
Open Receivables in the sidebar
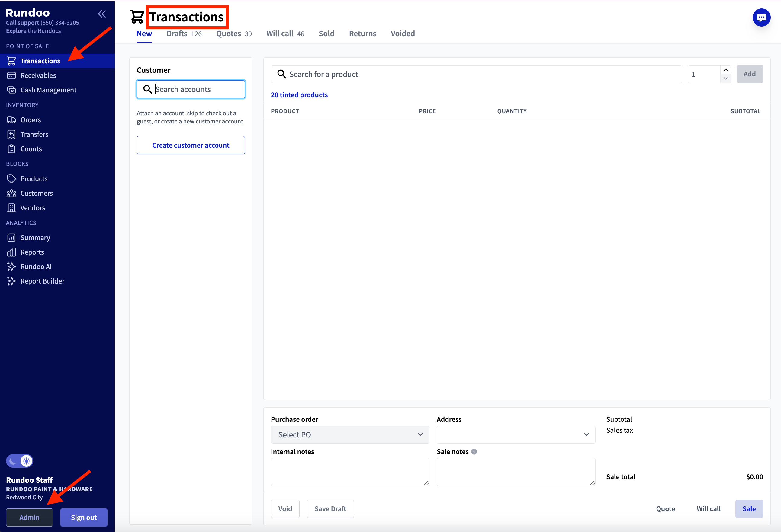57,75
